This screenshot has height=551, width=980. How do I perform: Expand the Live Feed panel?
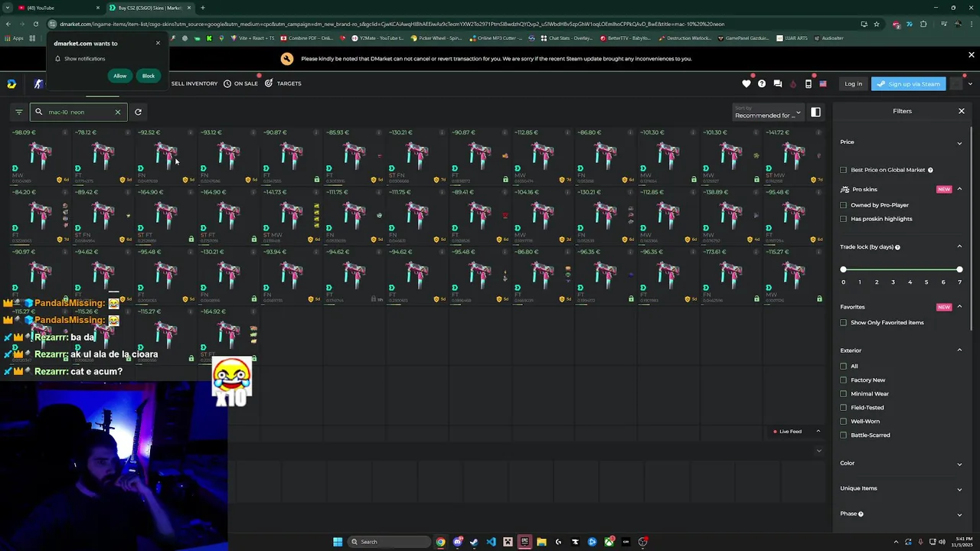[818, 432]
